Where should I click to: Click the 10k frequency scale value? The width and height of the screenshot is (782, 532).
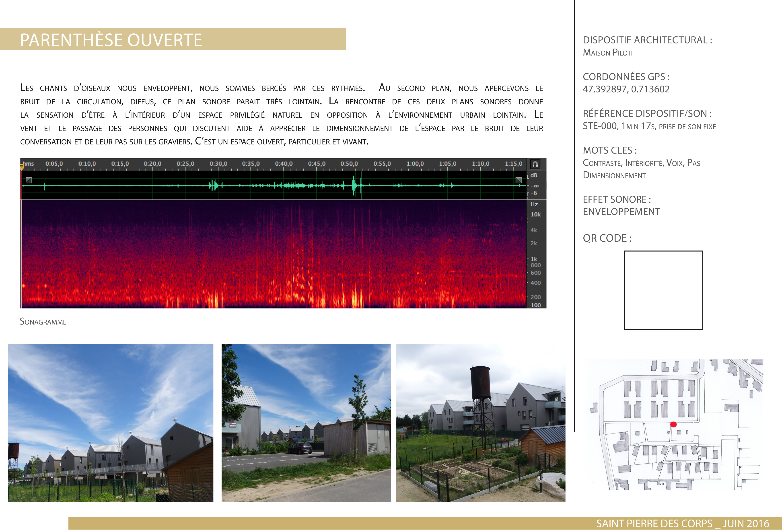click(536, 214)
